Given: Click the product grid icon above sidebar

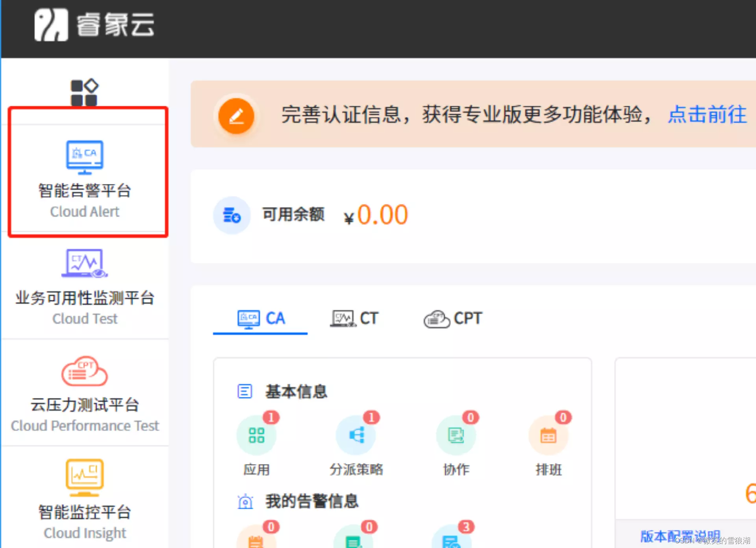Looking at the screenshot, I should coord(84,93).
